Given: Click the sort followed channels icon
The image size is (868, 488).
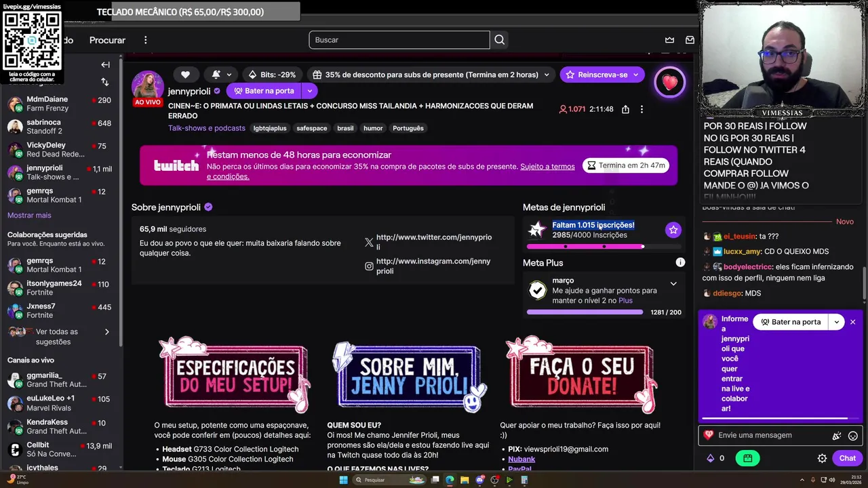Looking at the screenshot, I should tap(105, 81).
